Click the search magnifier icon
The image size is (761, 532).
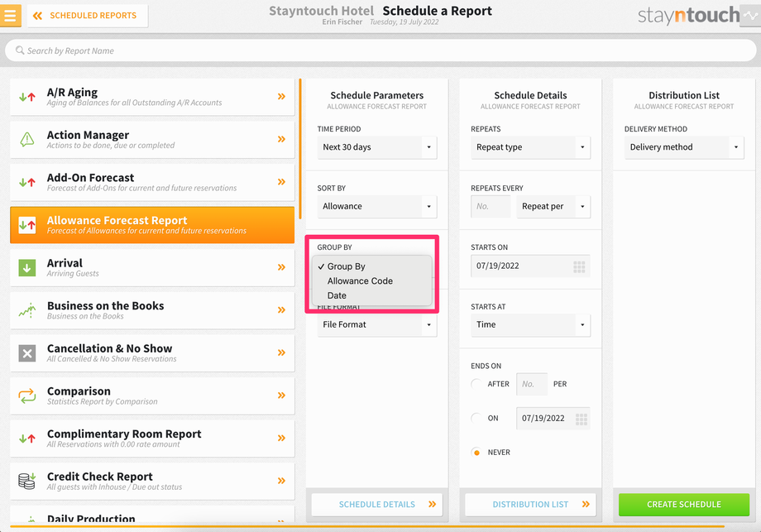point(19,50)
